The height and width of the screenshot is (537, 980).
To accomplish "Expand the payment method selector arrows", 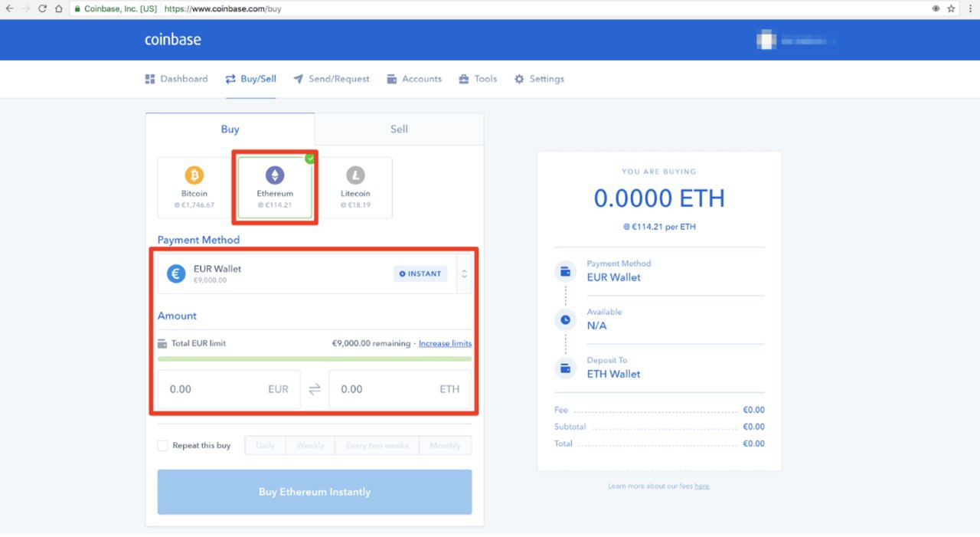I will pos(464,273).
